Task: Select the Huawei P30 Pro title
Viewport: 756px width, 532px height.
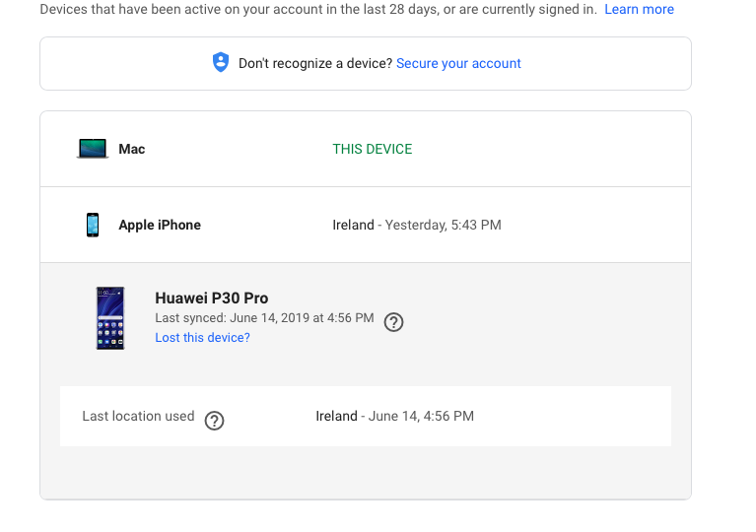Action: [x=211, y=298]
